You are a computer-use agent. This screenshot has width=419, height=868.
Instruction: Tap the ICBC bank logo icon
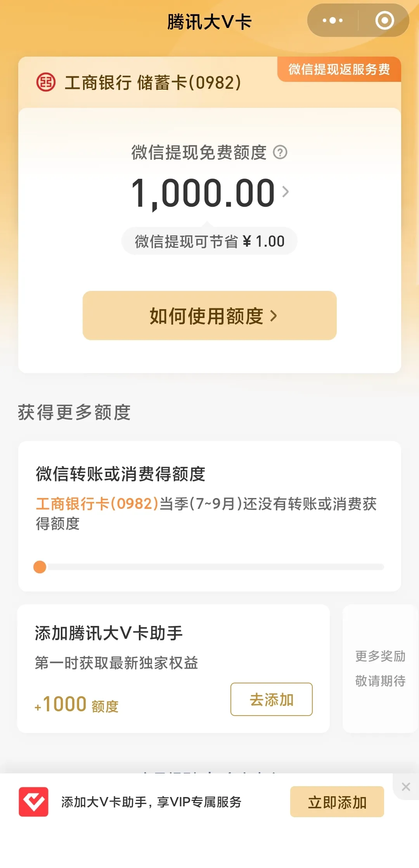tap(46, 82)
